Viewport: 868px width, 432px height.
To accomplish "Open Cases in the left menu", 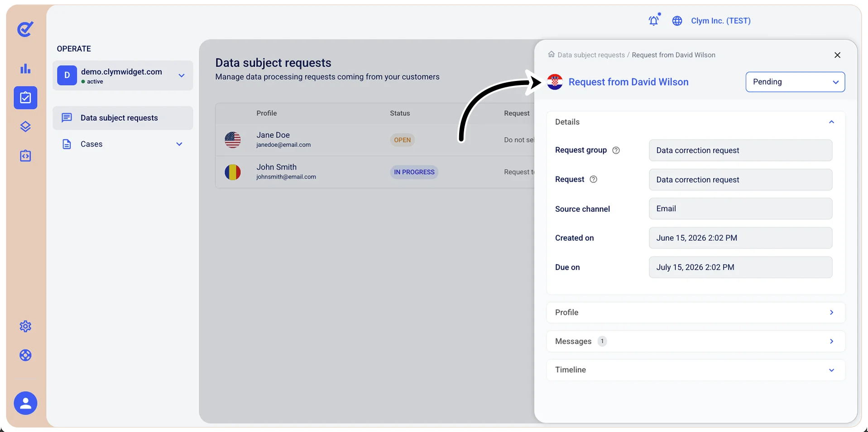I will (123, 144).
